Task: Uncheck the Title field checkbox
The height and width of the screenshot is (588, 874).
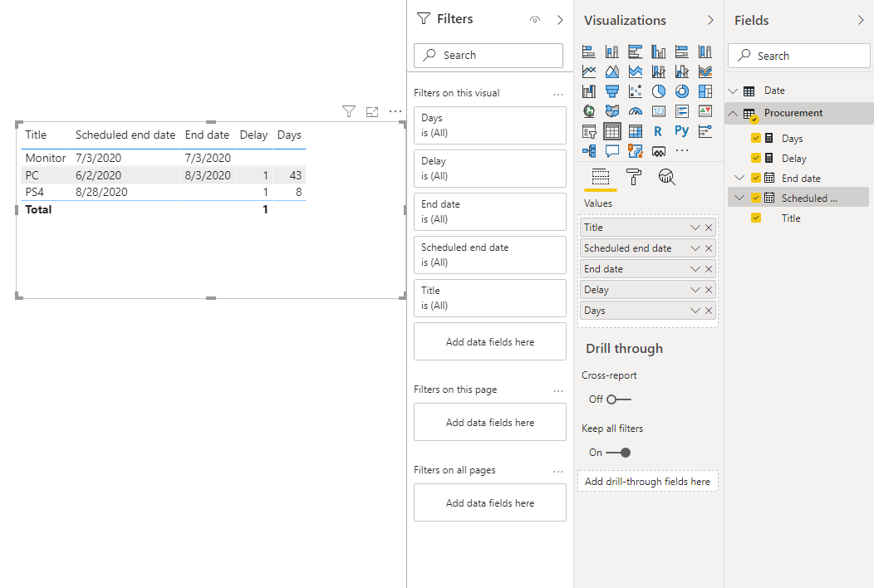Action: point(756,218)
